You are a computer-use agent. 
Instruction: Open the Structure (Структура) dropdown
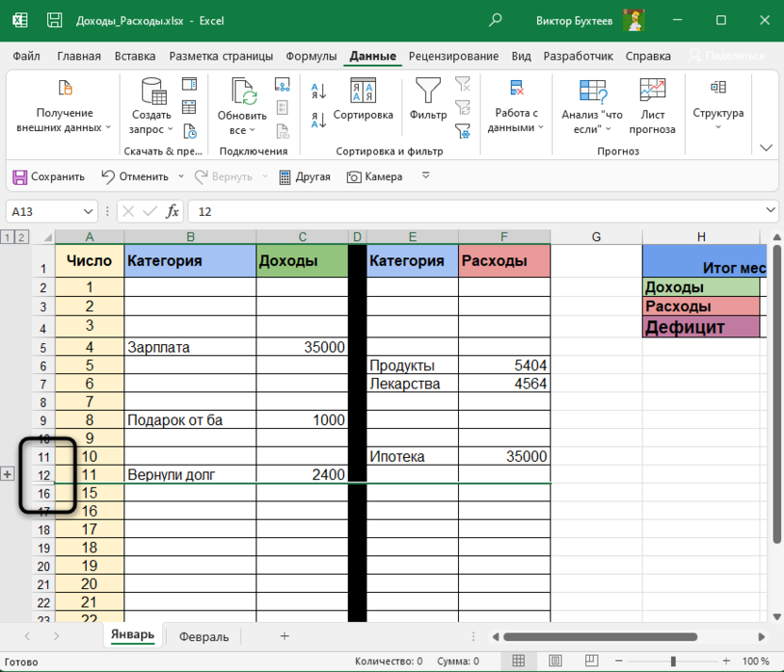[x=718, y=106]
